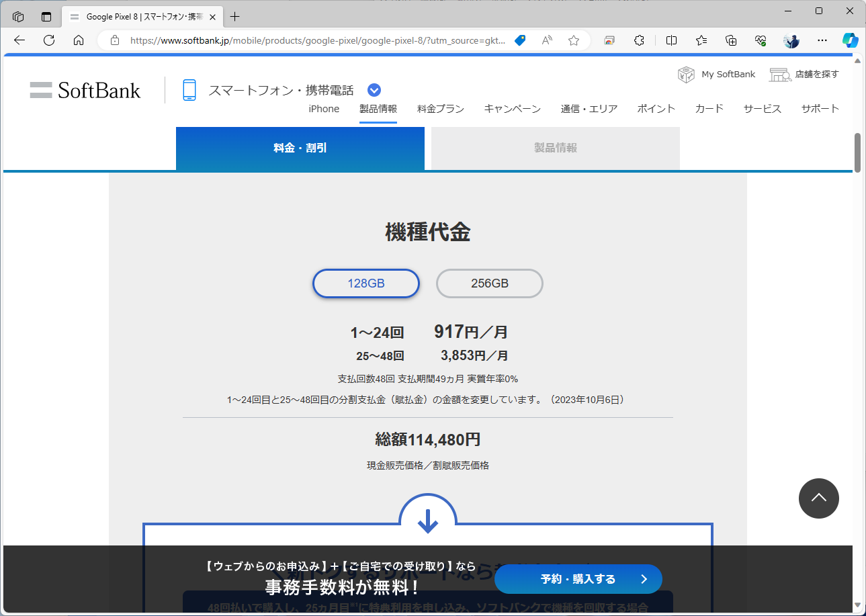The width and height of the screenshot is (866, 616).
Task: Open Copilot from the browser toolbar
Action: [x=851, y=40]
